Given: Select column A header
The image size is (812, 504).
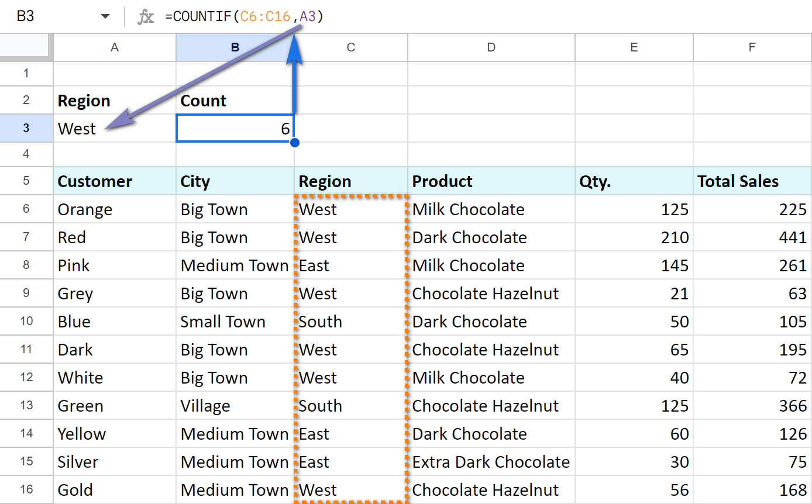Looking at the screenshot, I should (x=115, y=48).
